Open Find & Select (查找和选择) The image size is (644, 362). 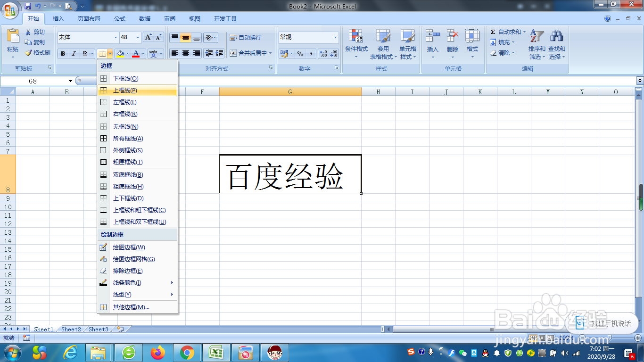coord(557,44)
